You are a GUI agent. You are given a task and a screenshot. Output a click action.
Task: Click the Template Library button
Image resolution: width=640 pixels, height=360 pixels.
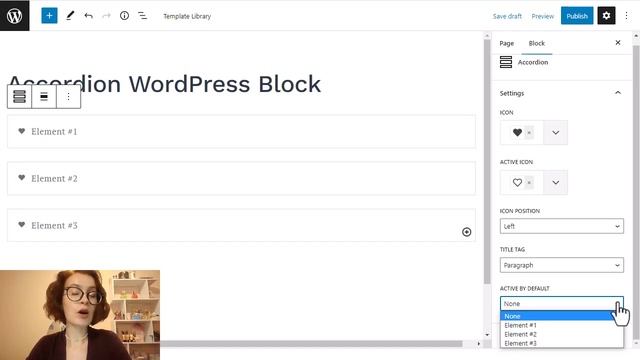click(x=187, y=16)
